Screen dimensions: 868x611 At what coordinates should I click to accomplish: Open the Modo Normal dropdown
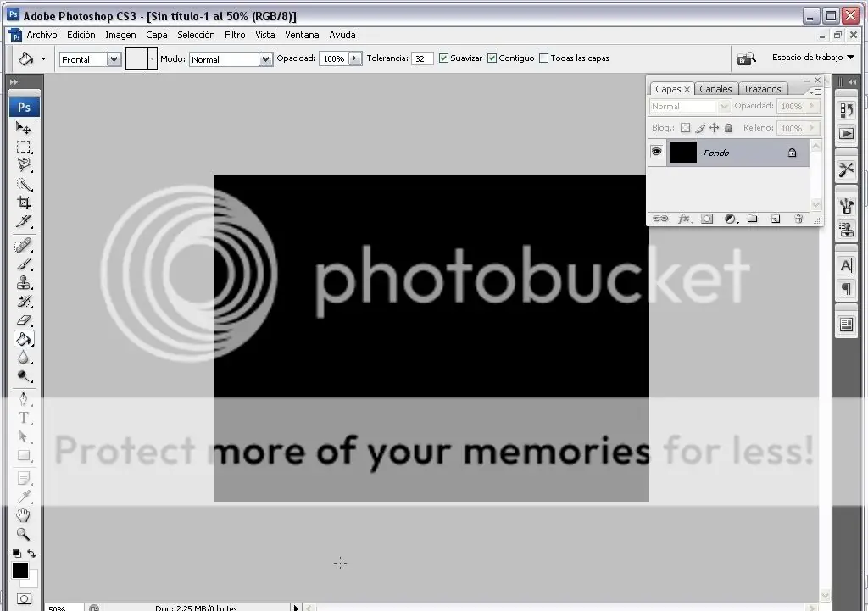[265, 59]
